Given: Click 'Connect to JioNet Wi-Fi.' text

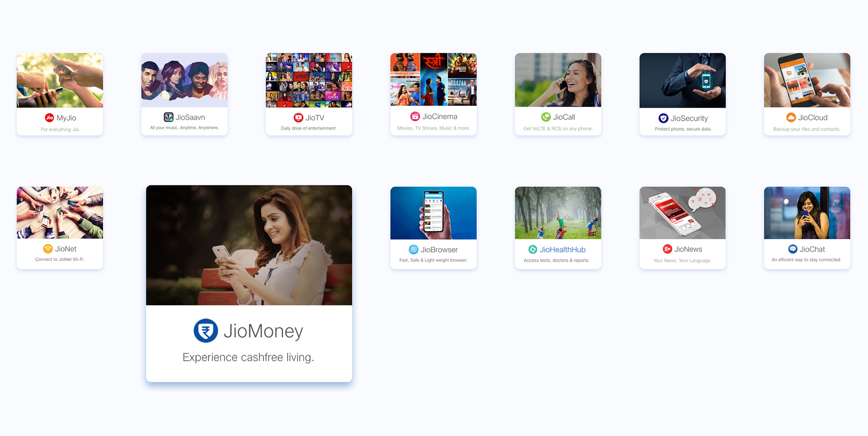Looking at the screenshot, I should [60, 259].
